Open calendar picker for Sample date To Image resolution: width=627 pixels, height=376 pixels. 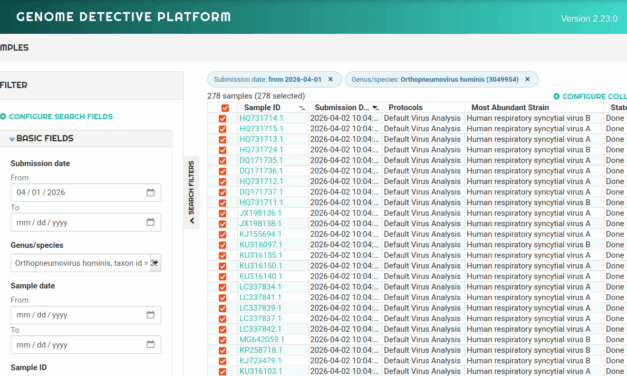(x=150, y=344)
